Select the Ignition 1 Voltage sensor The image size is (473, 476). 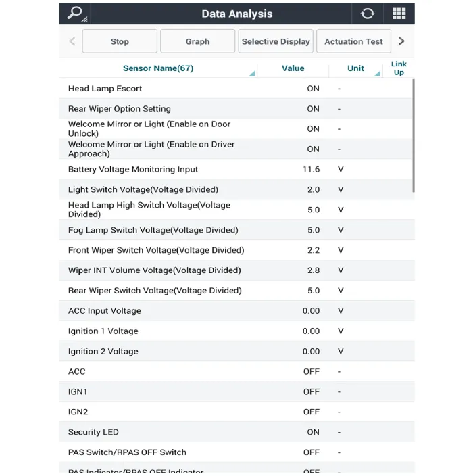pyautogui.click(x=103, y=331)
